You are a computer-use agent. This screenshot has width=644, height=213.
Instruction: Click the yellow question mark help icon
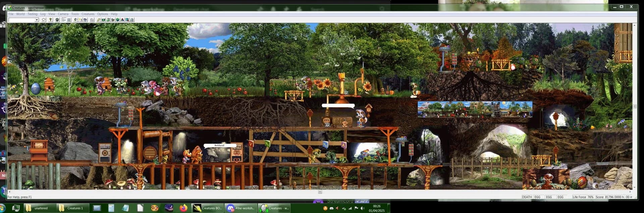(x=51, y=20)
